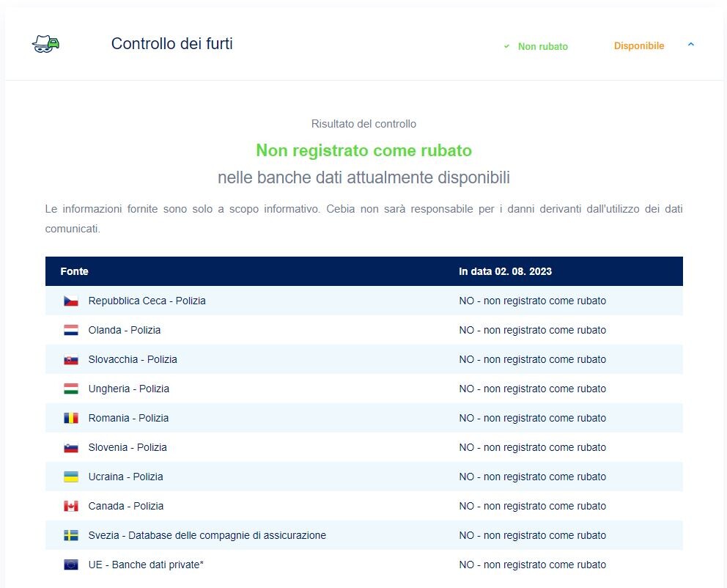Select the UE - Banche dati private* text
Viewport: 727px width, 588px height.
[146, 565]
